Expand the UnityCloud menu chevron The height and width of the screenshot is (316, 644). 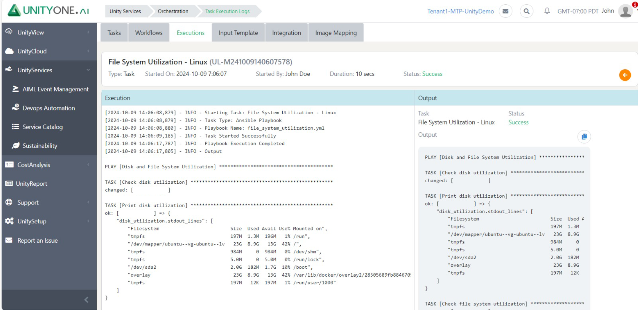coord(88,51)
